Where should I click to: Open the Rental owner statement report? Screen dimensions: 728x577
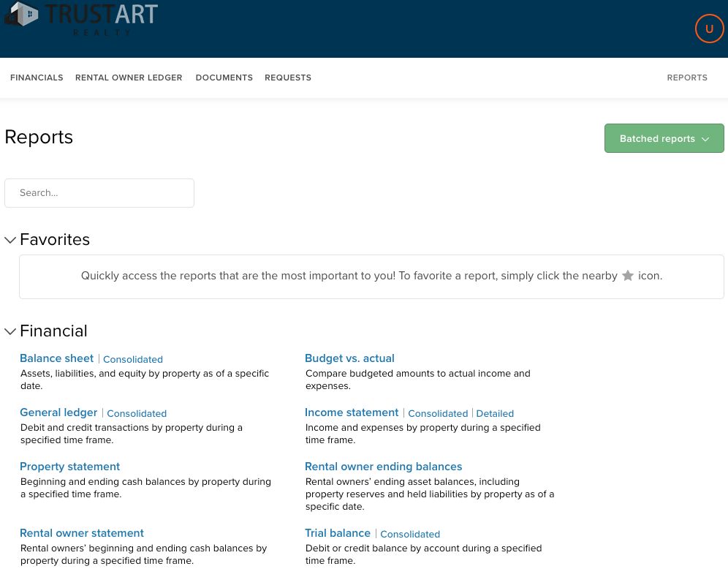point(82,533)
